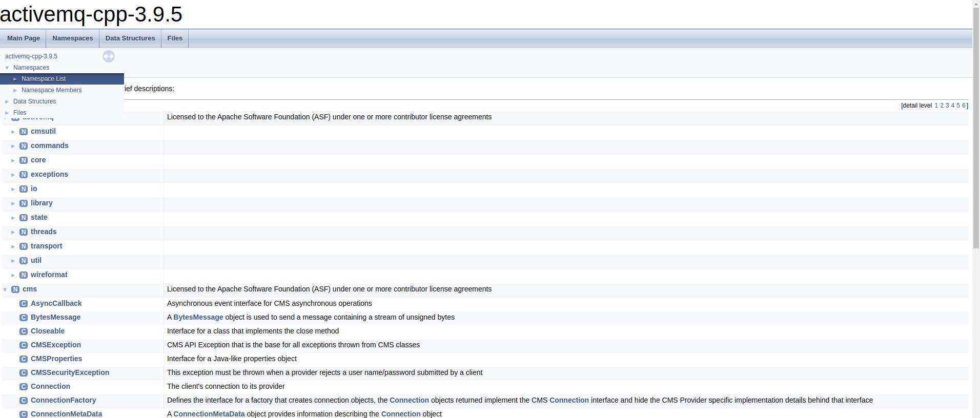Expand the threads namespace arrow
The image size is (980, 418).
tap(13, 232)
